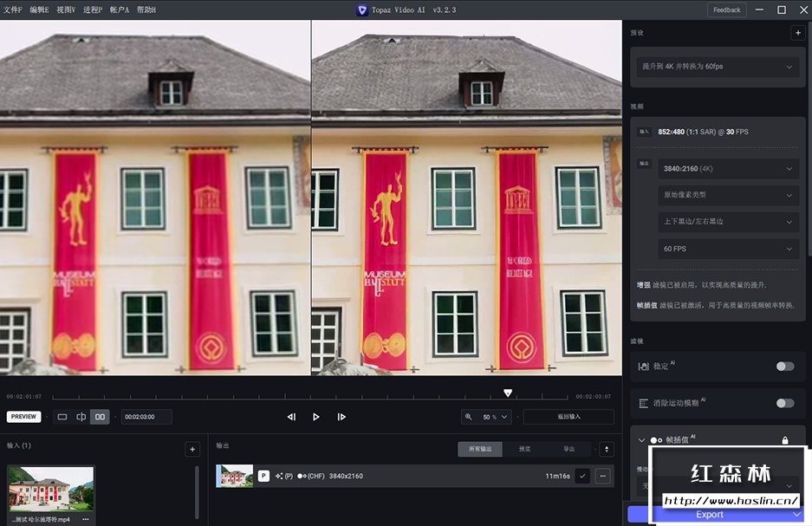Click the 消除运动模糊 motion deblur icon
The image size is (812, 526).
click(x=643, y=403)
